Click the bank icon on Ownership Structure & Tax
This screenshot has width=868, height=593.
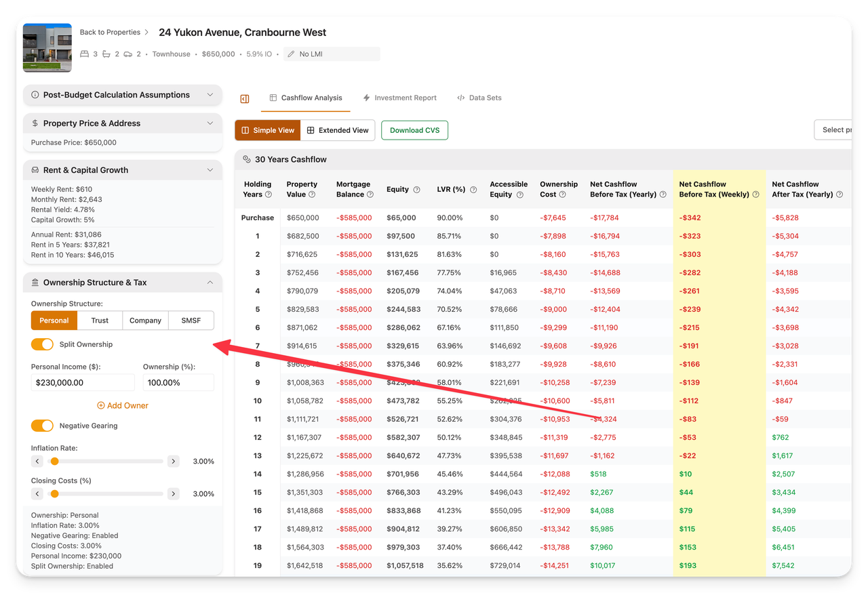click(x=35, y=283)
